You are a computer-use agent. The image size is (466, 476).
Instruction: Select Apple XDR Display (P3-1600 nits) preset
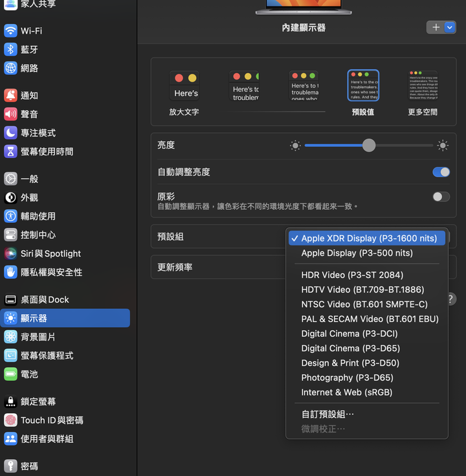(x=367, y=238)
